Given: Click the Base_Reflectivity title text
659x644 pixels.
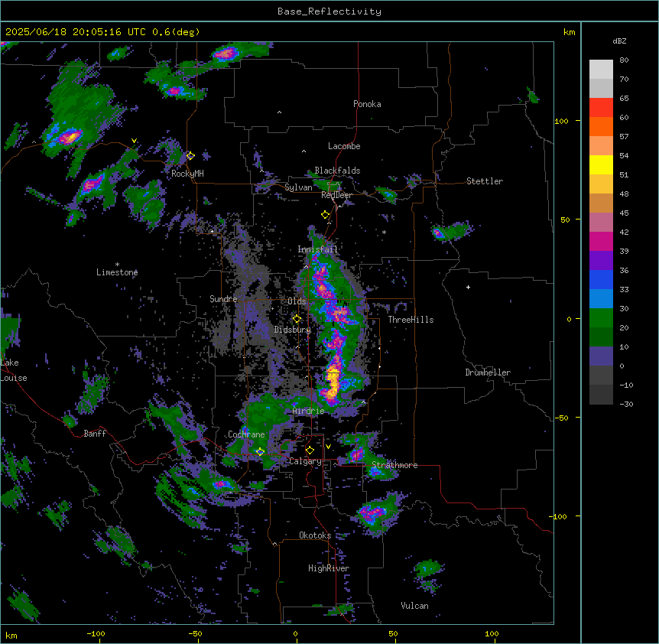Looking at the screenshot, I should coord(329,11).
